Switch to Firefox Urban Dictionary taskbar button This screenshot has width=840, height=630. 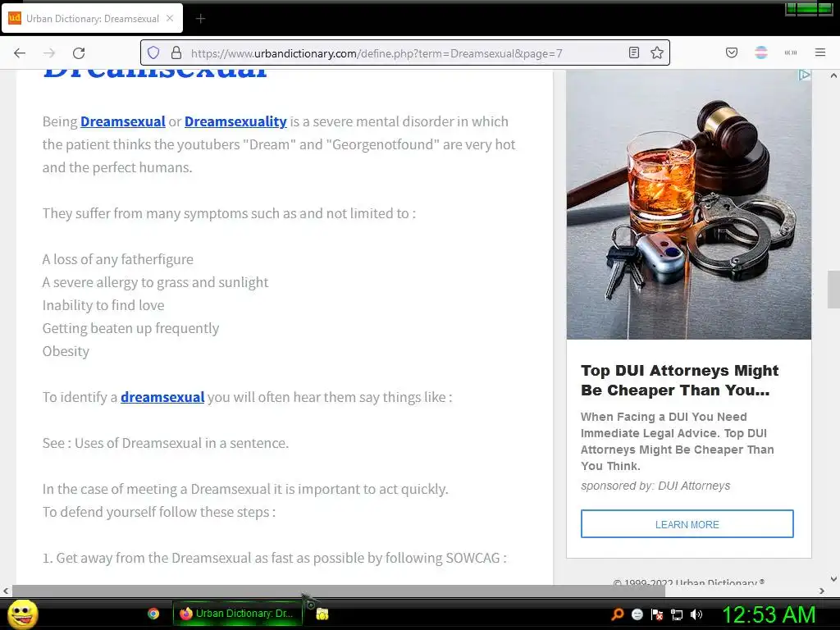point(237,614)
